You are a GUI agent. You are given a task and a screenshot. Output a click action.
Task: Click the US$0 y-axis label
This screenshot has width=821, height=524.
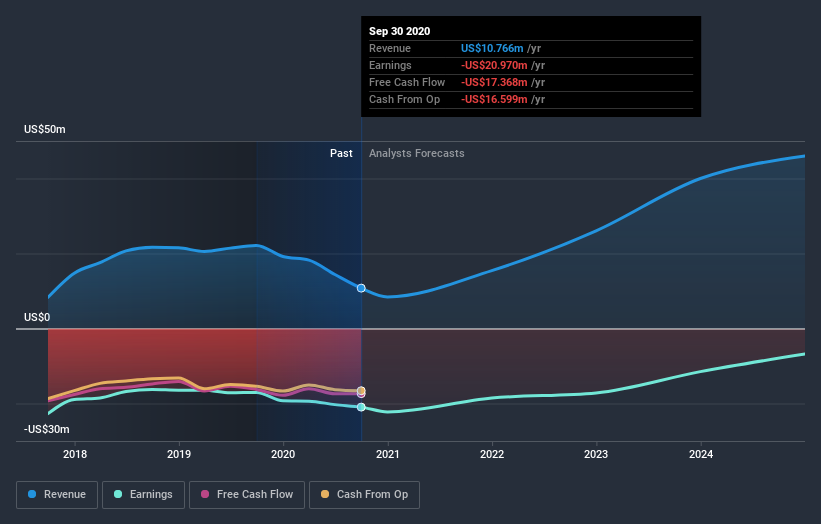point(37,317)
